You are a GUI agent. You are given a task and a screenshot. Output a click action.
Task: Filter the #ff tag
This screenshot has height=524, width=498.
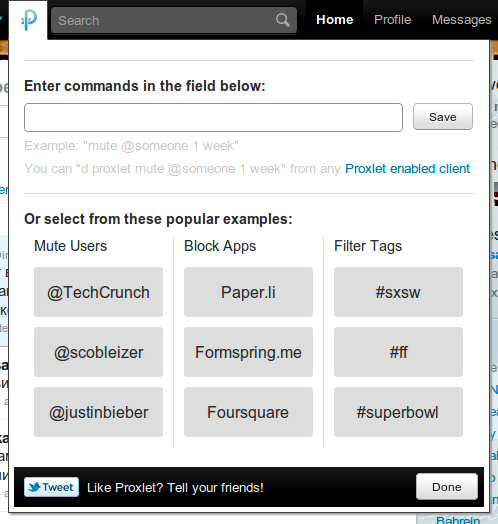(x=398, y=352)
